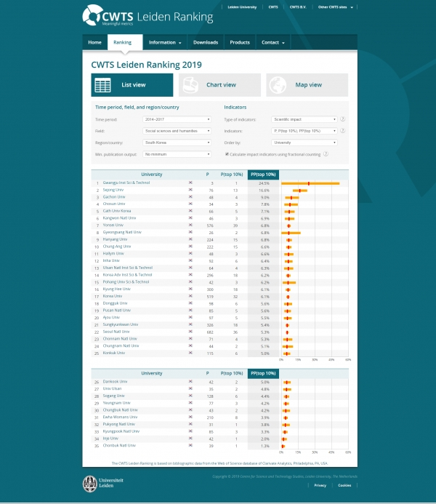Open the Time period dropdown
This screenshot has width=436, height=504.
(x=177, y=119)
